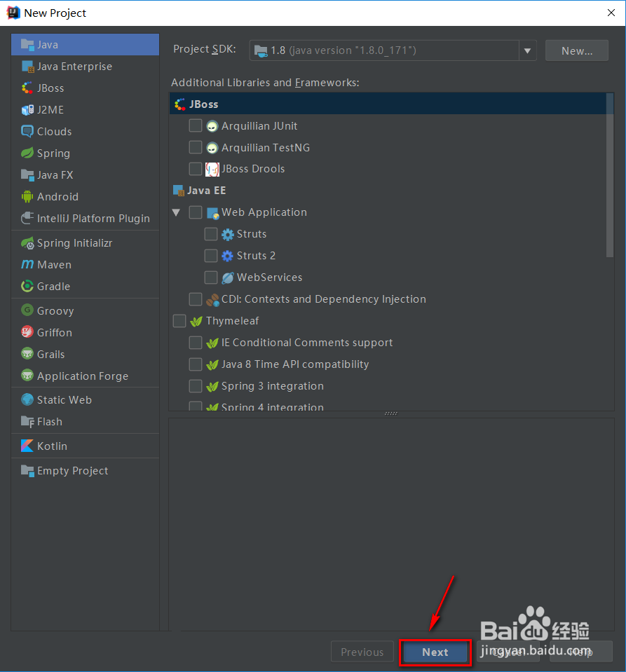The image size is (626, 672).
Task: Select the Java project type icon
Action: (x=27, y=45)
